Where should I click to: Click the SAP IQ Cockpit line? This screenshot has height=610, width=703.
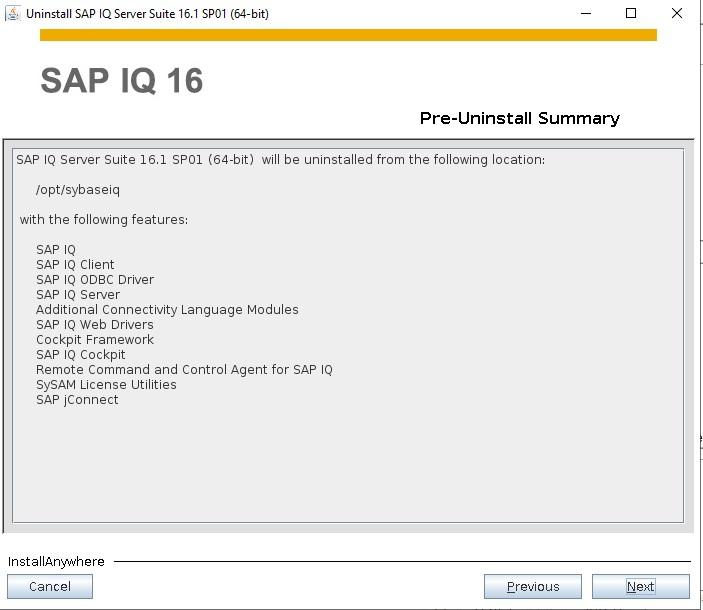tap(80, 355)
